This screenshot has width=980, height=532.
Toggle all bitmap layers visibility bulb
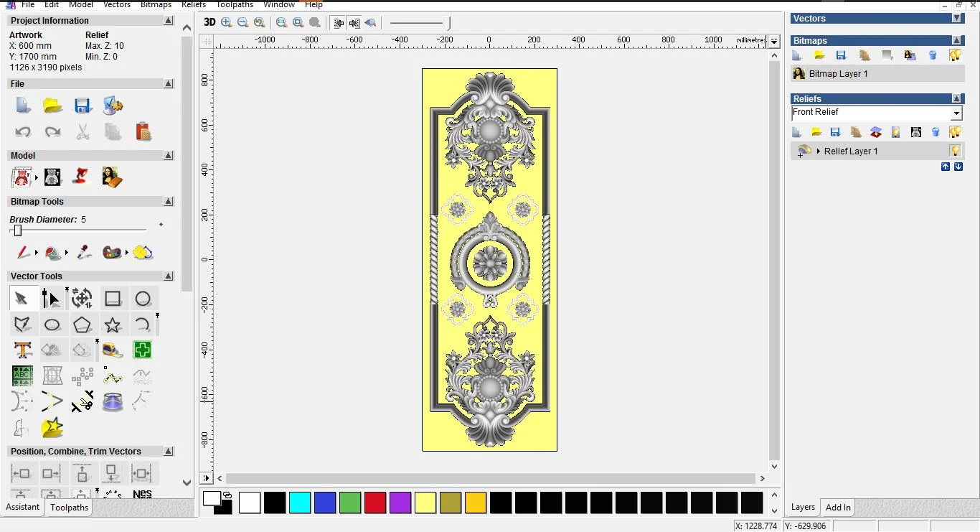coord(955,55)
